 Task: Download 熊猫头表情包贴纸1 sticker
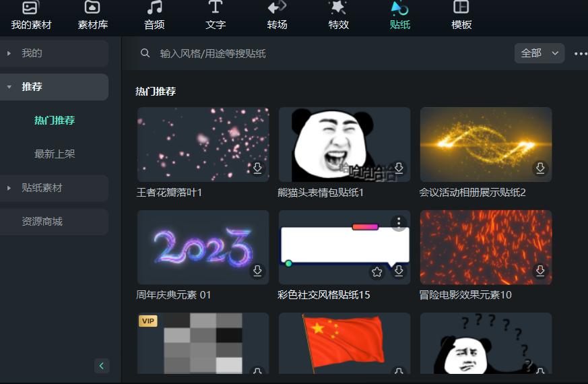click(399, 168)
